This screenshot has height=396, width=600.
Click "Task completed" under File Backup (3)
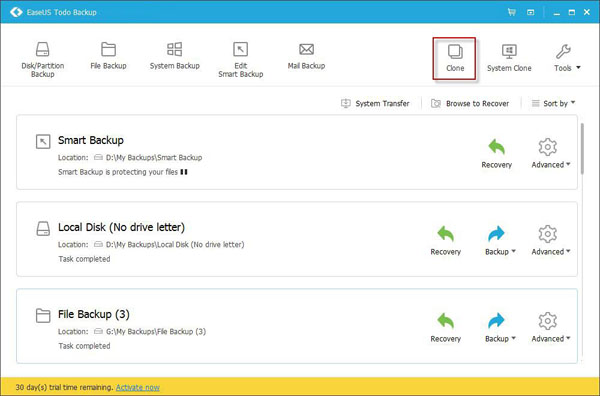click(x=84, y=346)
